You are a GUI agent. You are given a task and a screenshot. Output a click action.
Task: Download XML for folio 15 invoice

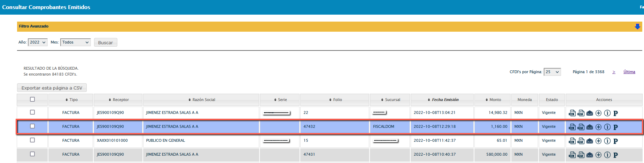point(572,141)
